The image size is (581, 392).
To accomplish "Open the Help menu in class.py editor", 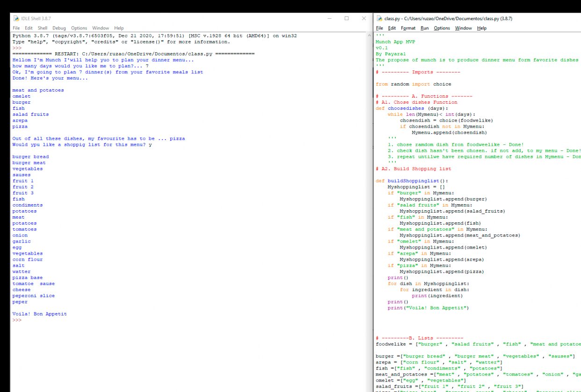I will coord(482,28).
